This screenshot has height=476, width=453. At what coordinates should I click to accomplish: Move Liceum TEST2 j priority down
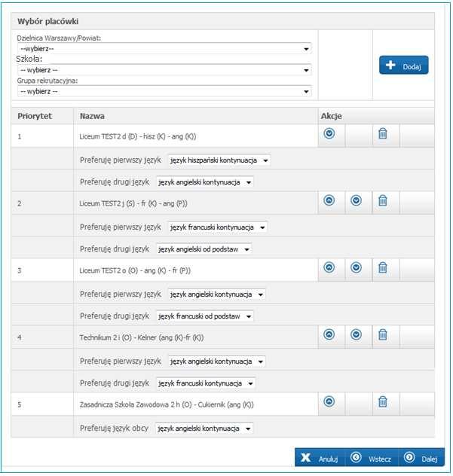pos(356,200)
